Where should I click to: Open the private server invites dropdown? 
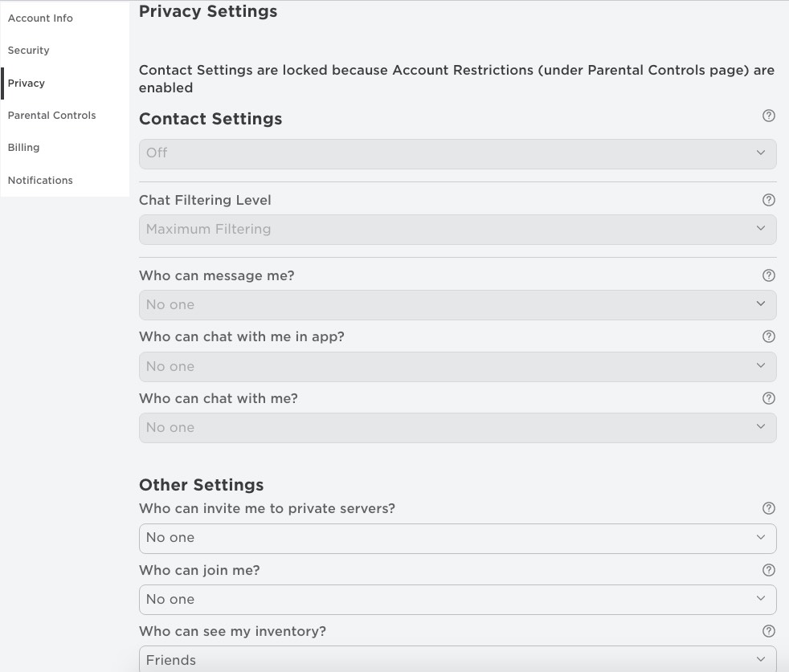coord(457,538)
